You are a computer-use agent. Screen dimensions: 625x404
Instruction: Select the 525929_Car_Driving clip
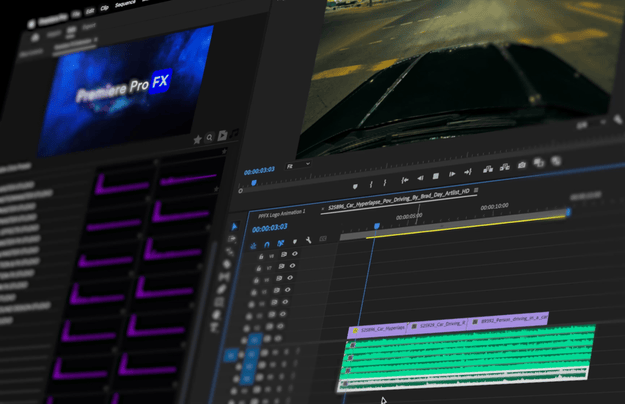pos(438,325)
